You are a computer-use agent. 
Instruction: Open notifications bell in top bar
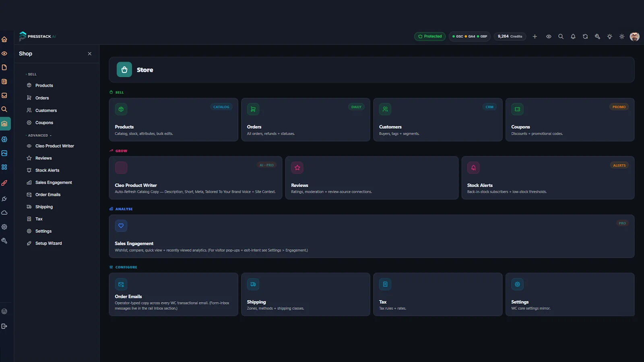[x=573, y=37]
